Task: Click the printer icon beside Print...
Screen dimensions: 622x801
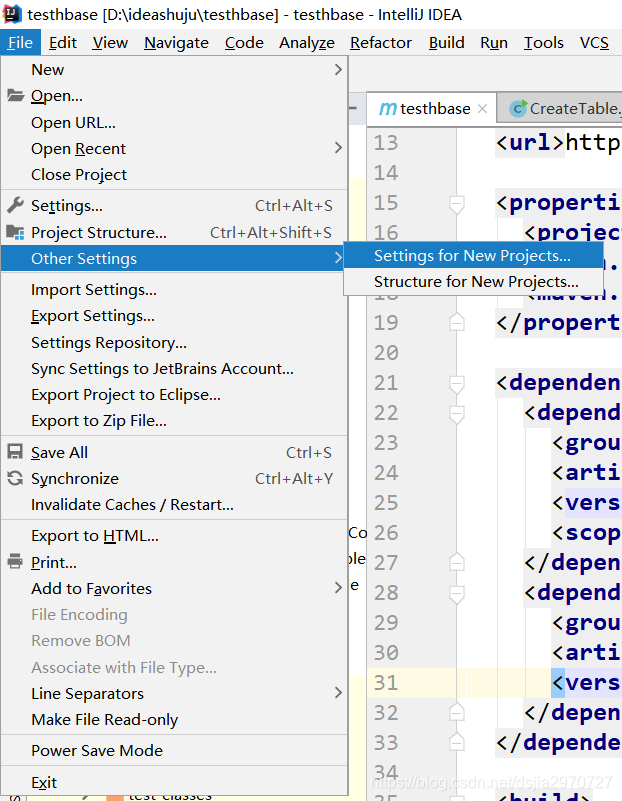Action: (15, 561)
